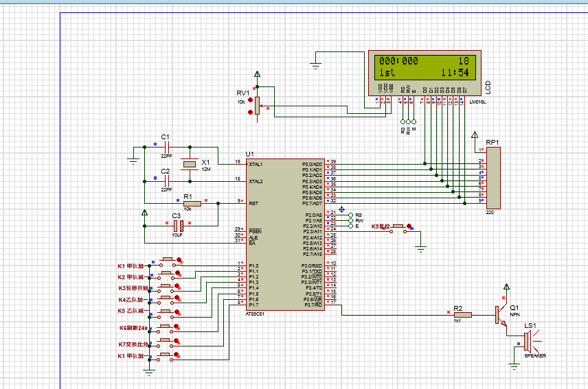Click the 220 value label under RP1
Screen dimensions: 588x389
tap(490, 212)
